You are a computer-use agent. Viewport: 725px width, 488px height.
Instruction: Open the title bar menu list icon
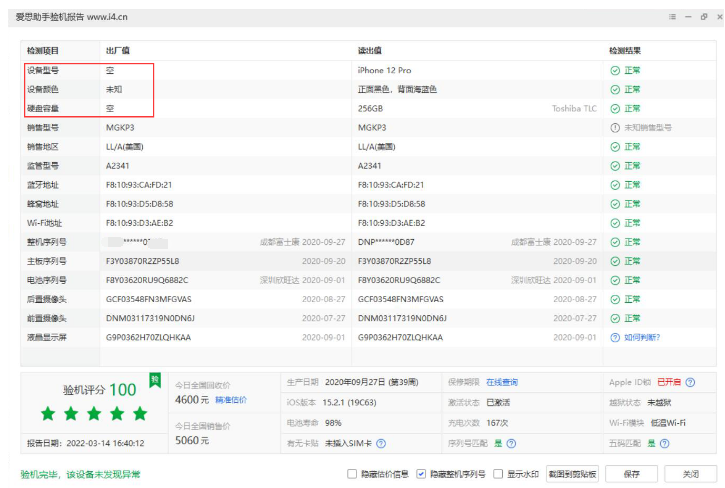click(672, 17)
